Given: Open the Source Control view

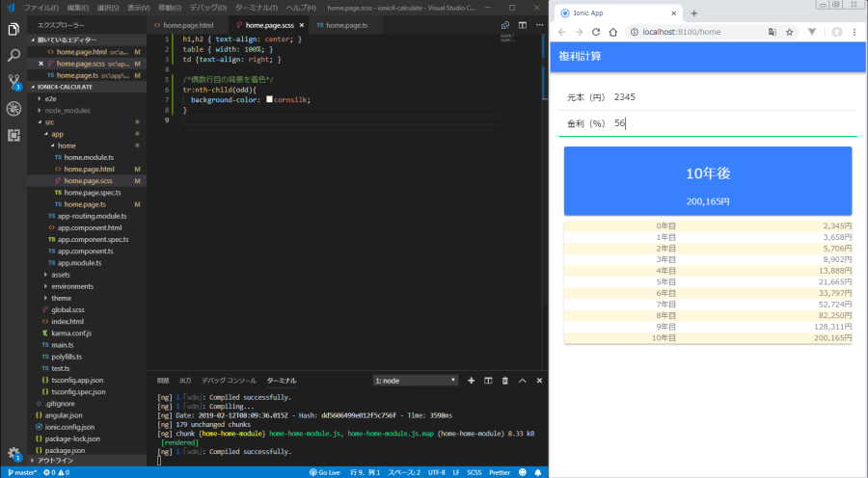Looking at the screenshot, I should coord(14,82).
